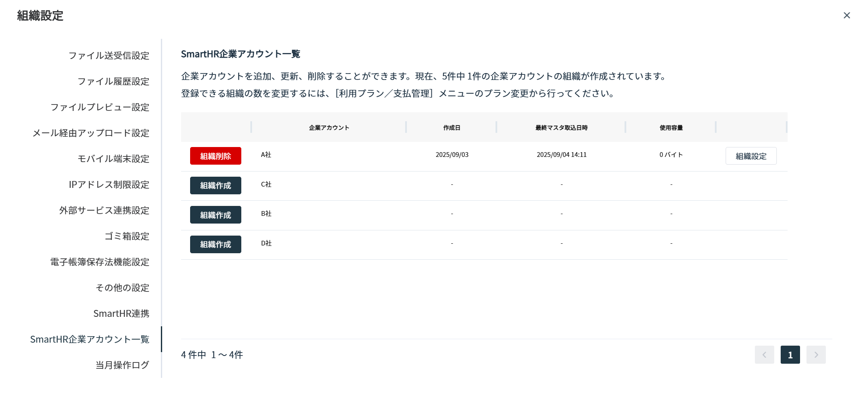The height and width of the screenshot is (414, 868).
Task: Open メール経由アップロード設定 menu item
Action: 91,133
